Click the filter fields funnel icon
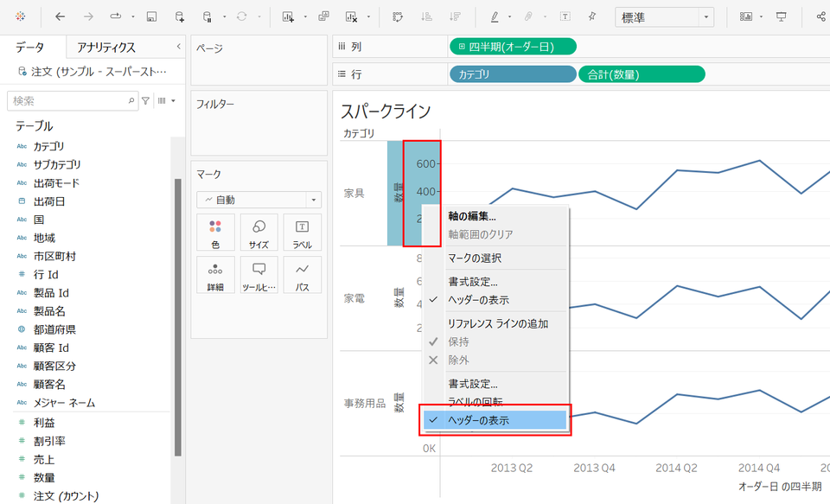Image resolution: width=830 pixels, height=504 pixels. [x=145, y=100]
